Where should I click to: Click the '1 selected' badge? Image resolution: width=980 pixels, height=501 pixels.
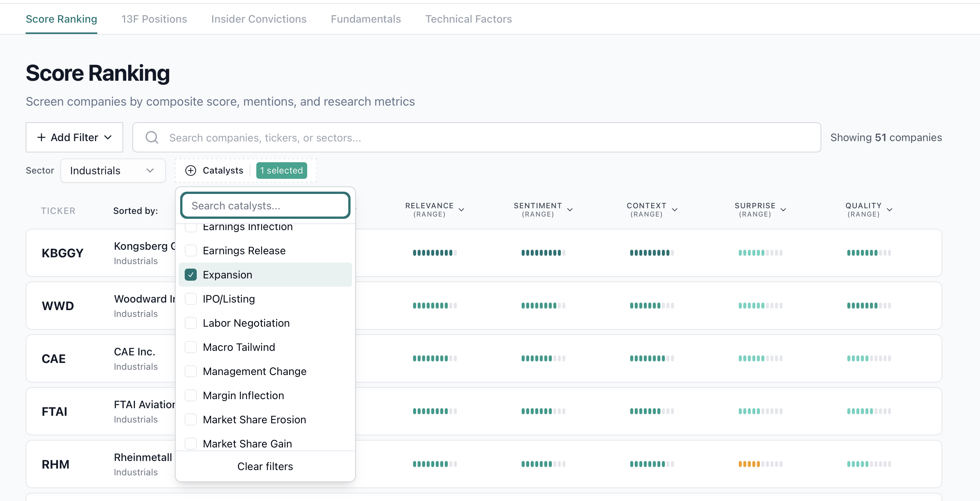pos(282,171)
